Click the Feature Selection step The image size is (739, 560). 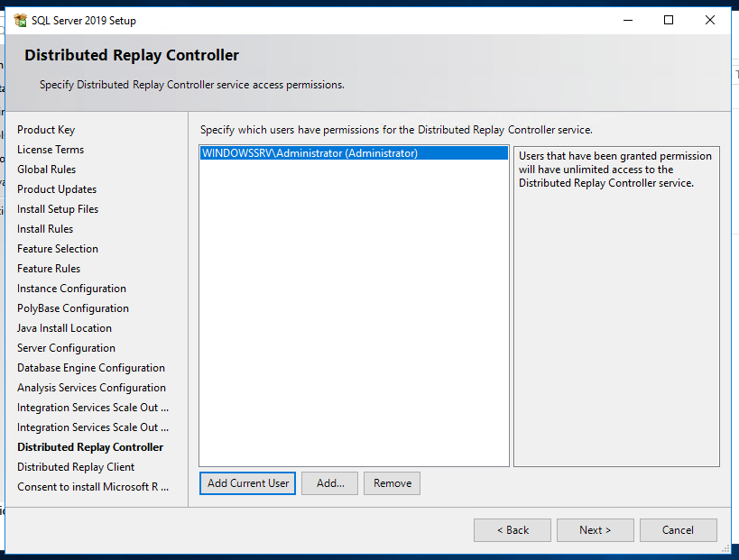(x=58, y=248)
